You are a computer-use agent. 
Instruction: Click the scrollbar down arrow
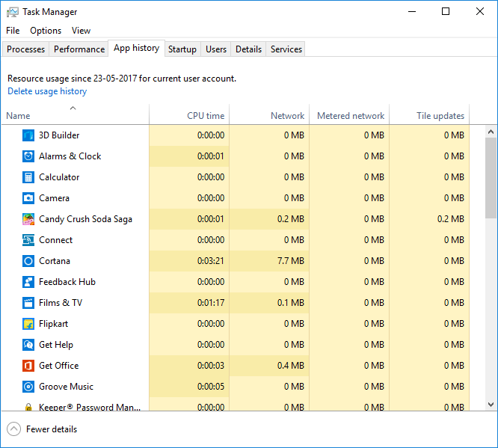491,404
